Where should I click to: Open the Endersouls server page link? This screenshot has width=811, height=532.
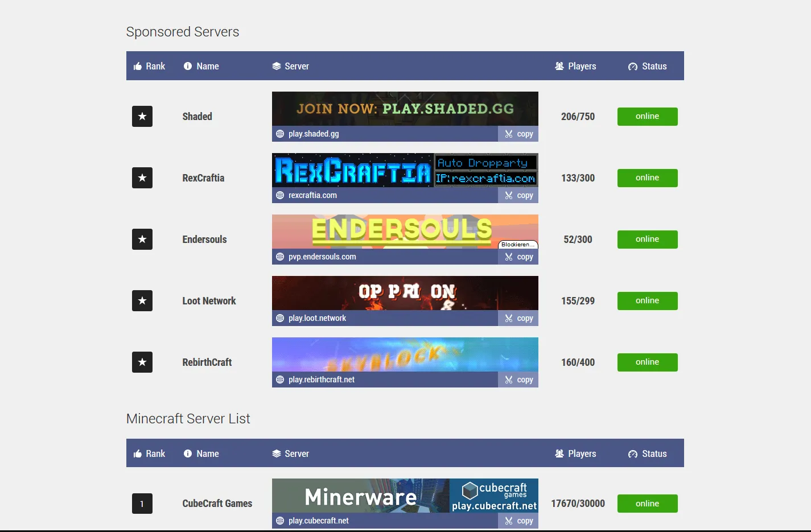click(205, 240)
